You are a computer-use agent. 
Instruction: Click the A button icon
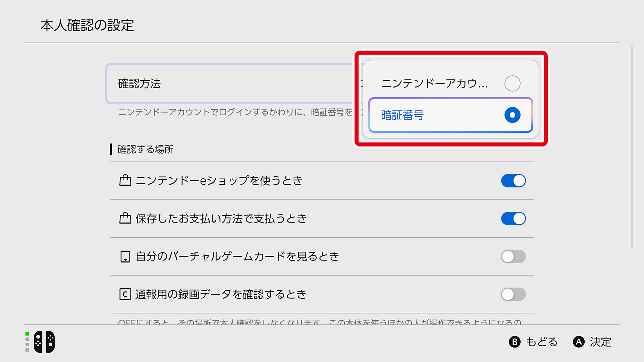click(579, 342)
